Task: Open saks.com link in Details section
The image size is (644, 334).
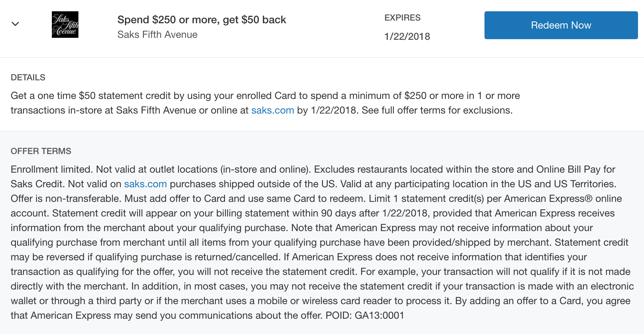Action: coord(272,110)
